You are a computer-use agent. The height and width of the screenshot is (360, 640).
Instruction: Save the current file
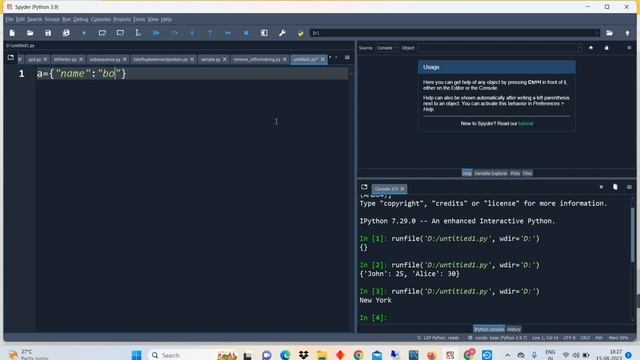48,33
